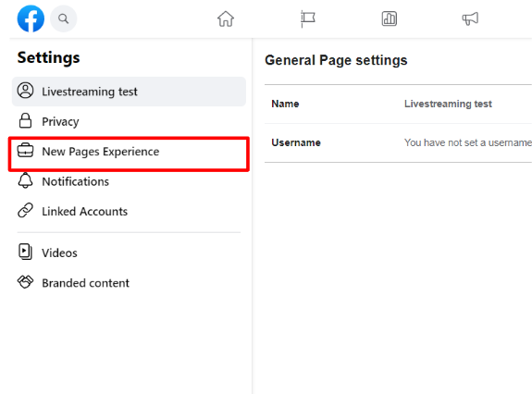
Task: Open New Pages Experience settings
Action: coord(129,152)
